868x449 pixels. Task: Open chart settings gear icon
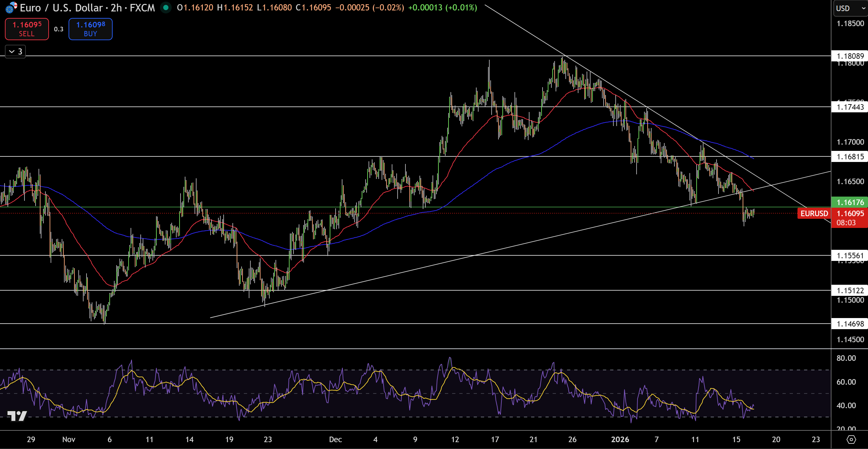[851, 440]
